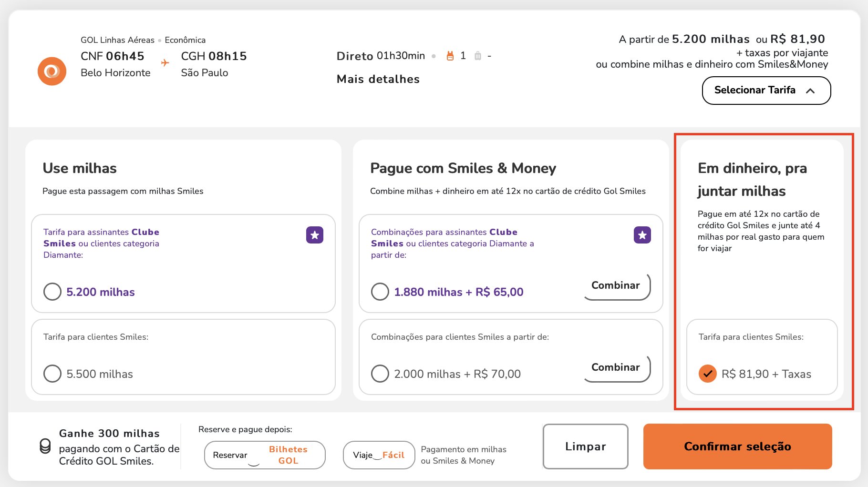The height and width of the screenshot is (487, 868).
Task: Toggle the checked R$ 81,90 + Taxas option
Action: pyautogui.click(x=708, y=374)
